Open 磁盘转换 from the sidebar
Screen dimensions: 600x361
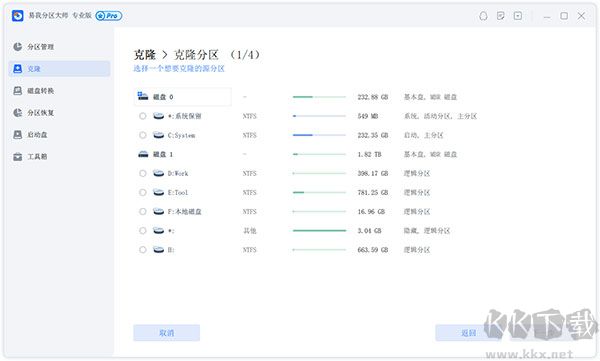pos(34,91)
